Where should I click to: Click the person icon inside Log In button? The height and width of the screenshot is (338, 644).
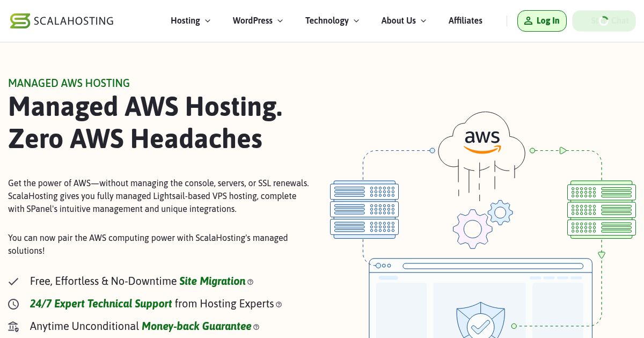coord(529,20)
